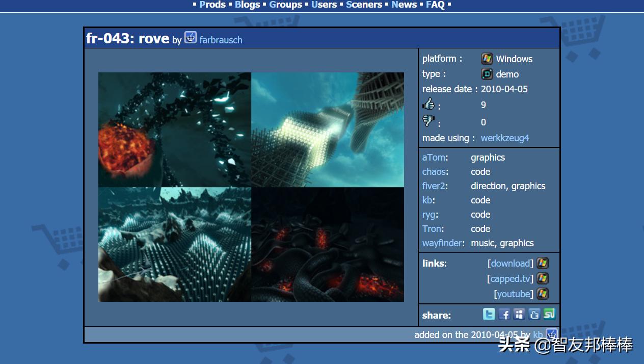Viewport: 644px width, 364px height.
Task: Open the Sceners page
Action: (x=364, y=5)
